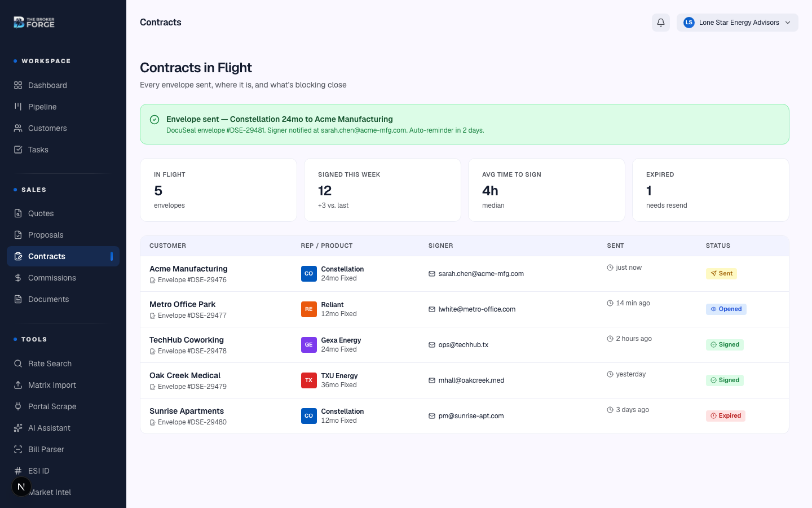Open Matrix Import tool

[63, 385]
